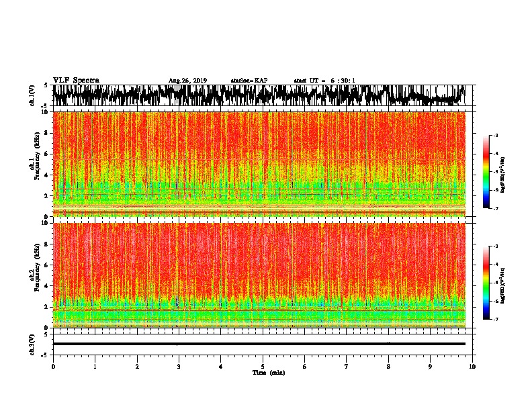Click the ch.1 log(PSD) color bar

486,172
